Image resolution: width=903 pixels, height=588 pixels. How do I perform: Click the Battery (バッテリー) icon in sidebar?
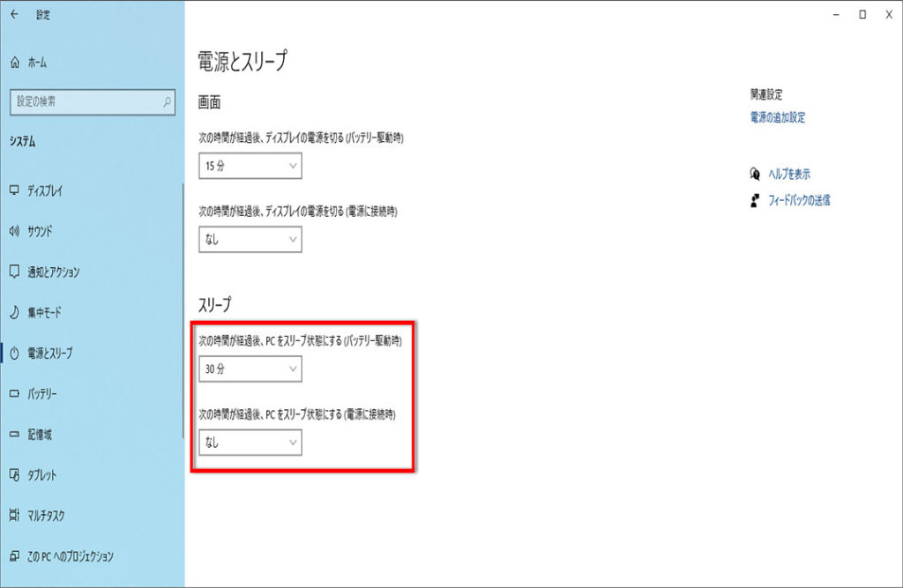(x=14, y=394)
